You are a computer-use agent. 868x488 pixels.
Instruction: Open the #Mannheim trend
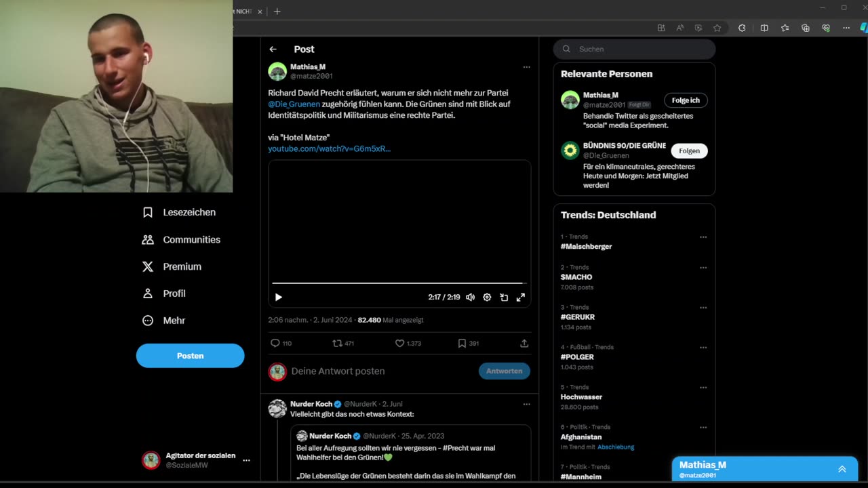(580, 477)
